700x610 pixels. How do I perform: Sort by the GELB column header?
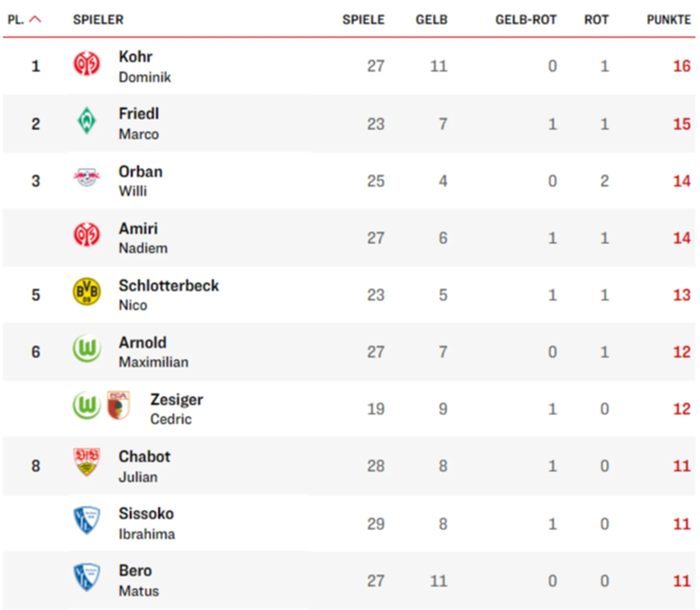click(431, 20)
